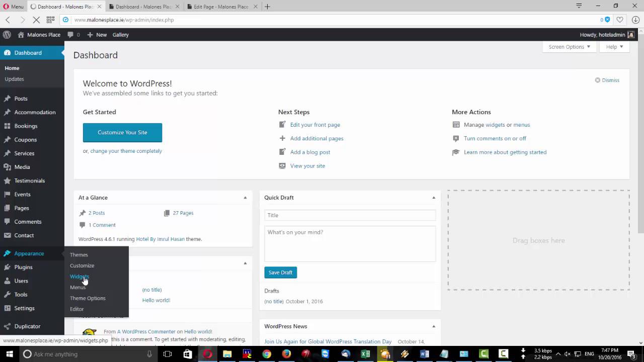Click the Tools wrench icon
The image size is (644, 362).
pyautogui.click(x=7, y=295)
